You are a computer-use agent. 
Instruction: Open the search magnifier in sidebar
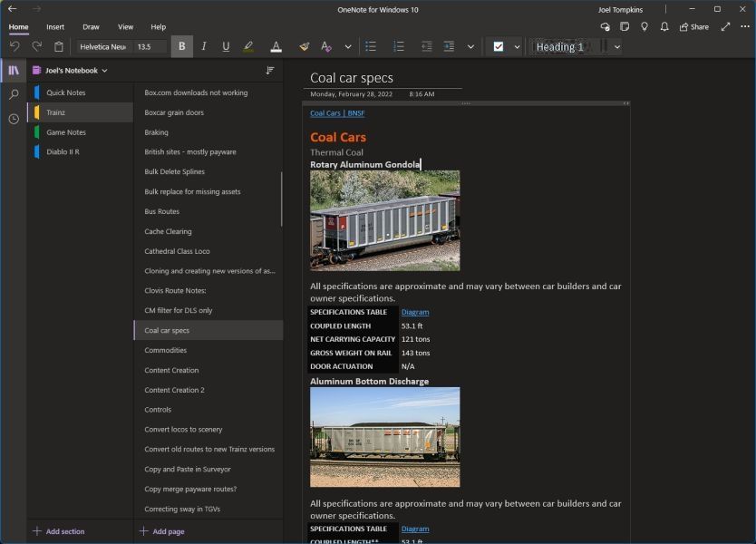tap(14, 94)
